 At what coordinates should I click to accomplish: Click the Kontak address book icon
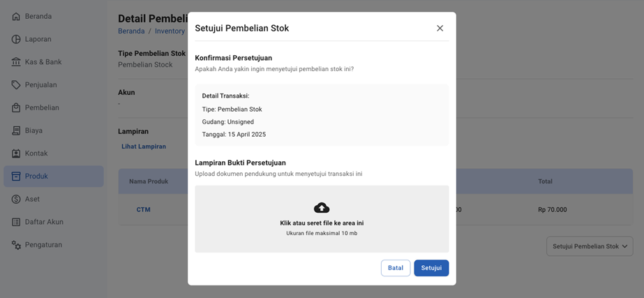click(16, 154)
